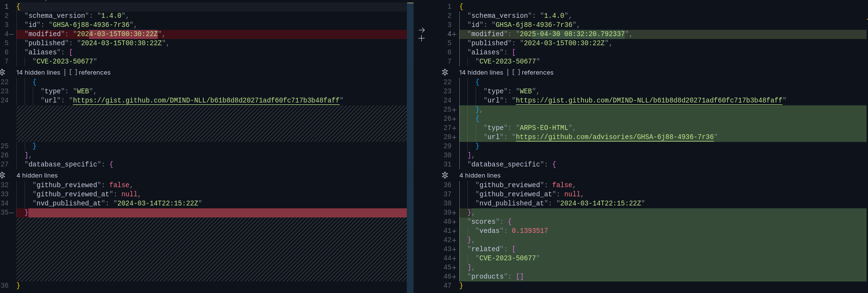Click the vedas score value 0.1393517
This screenshot has height=293, width=868.
529,231
